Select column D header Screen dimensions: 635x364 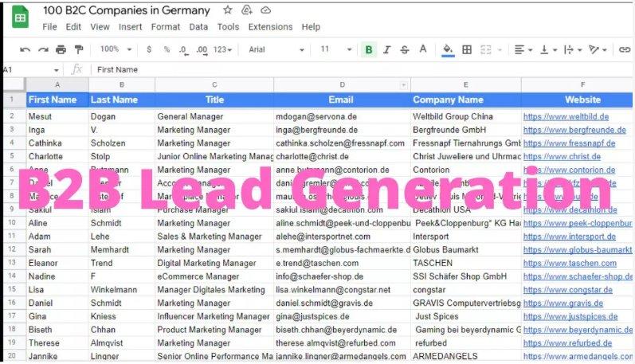tap(343, 84)
